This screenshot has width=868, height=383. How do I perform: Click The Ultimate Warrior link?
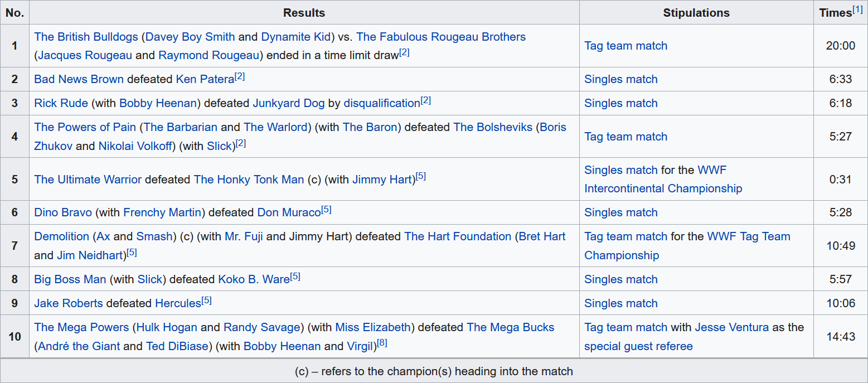pyautogui.click(x=88, y=180)
